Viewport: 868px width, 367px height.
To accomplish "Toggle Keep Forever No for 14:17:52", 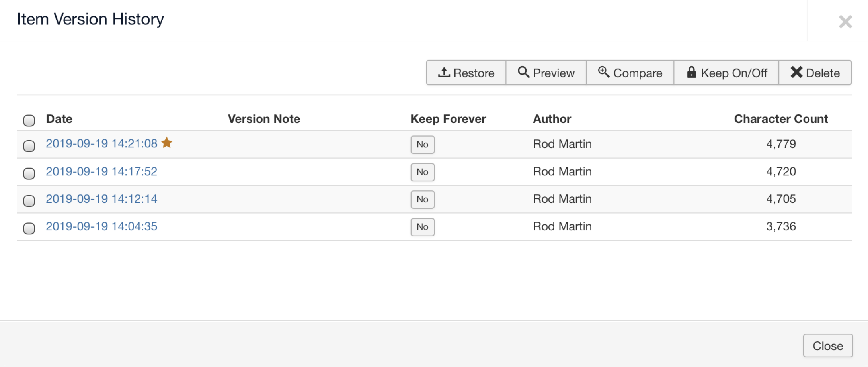I will click(x=422, y=172).
